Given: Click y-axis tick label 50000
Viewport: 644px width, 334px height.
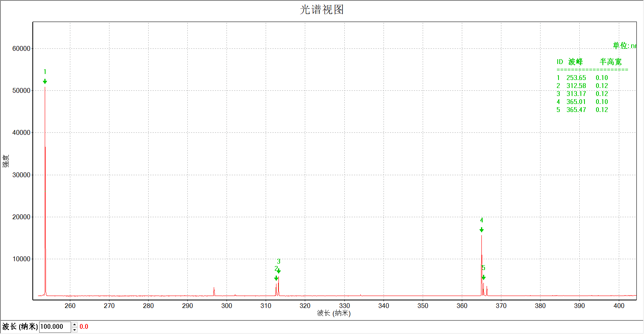Looking at the screenshot, I should [21, 91].
